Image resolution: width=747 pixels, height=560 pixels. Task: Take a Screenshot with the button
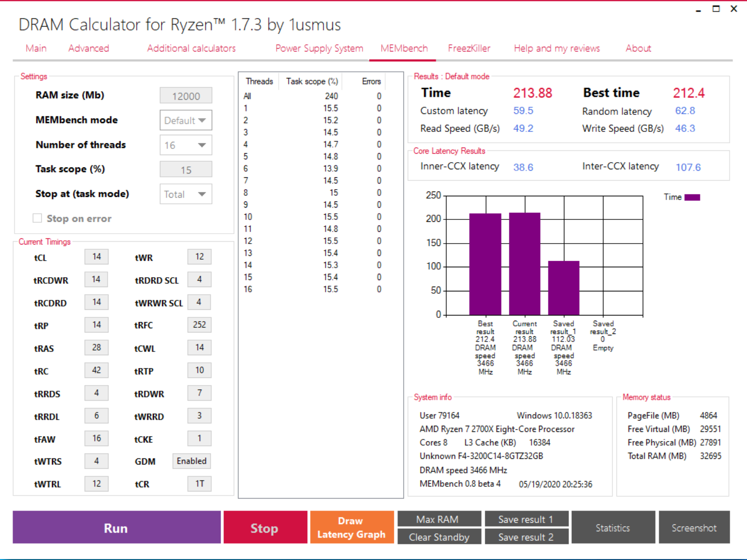pos(694,527)
